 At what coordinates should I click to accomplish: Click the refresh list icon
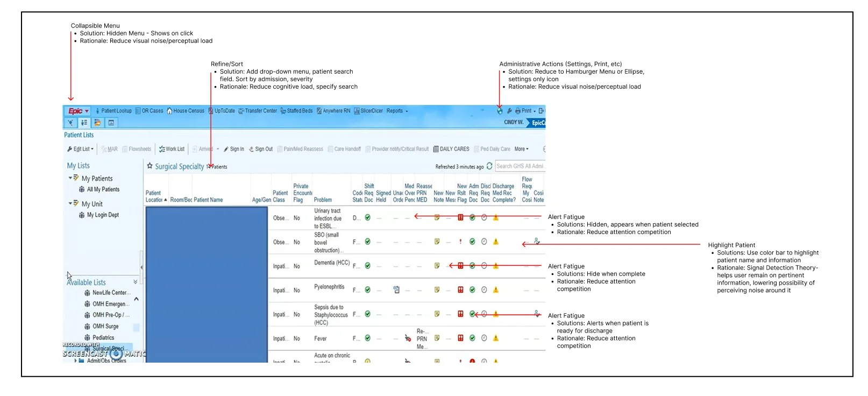pyautogui.click(x=489, y=166)
